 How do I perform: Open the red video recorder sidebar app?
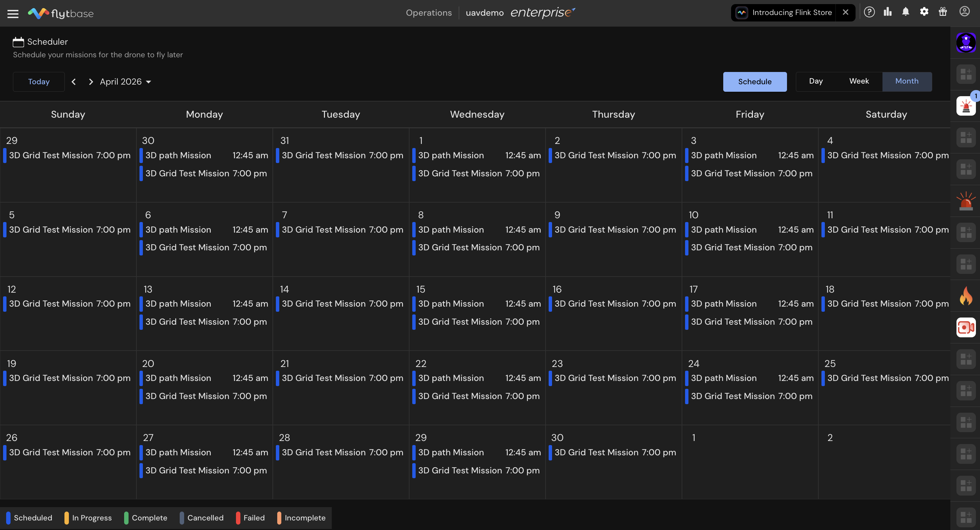coord(966,327)
